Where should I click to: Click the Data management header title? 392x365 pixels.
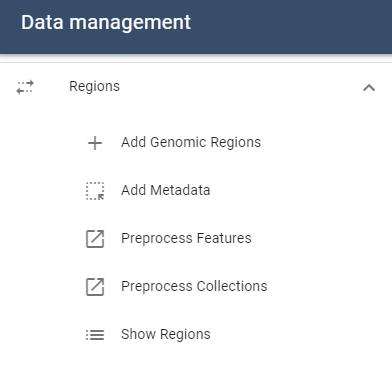tap(106, 23)
